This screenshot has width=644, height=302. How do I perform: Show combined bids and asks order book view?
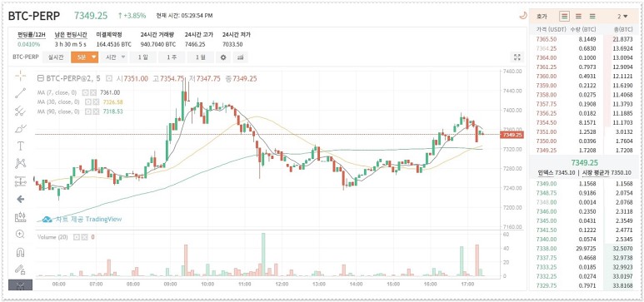pyautogui.click(x=565, y=17)
